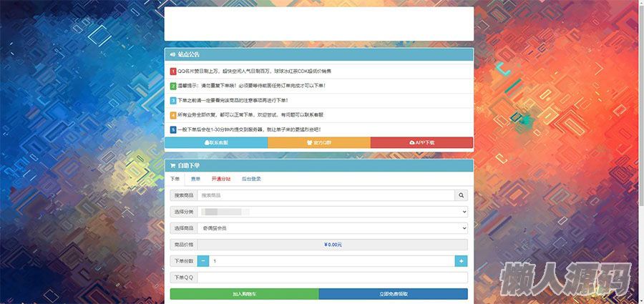Open the 官方Q群 group button

pyautogui.click(x=319, y=142)
